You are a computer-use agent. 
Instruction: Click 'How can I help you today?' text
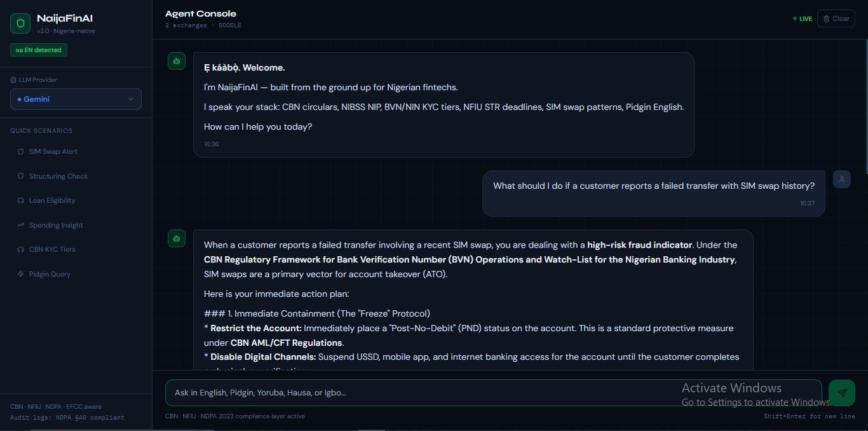pyautogui.click(x=258, y=127)
